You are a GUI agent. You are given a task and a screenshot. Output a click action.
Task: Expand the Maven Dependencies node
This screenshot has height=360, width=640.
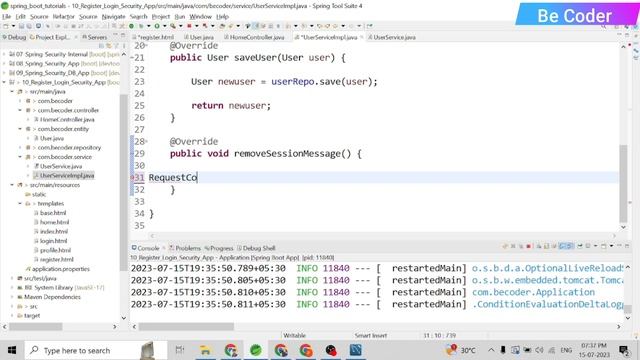tap(12, 297)
